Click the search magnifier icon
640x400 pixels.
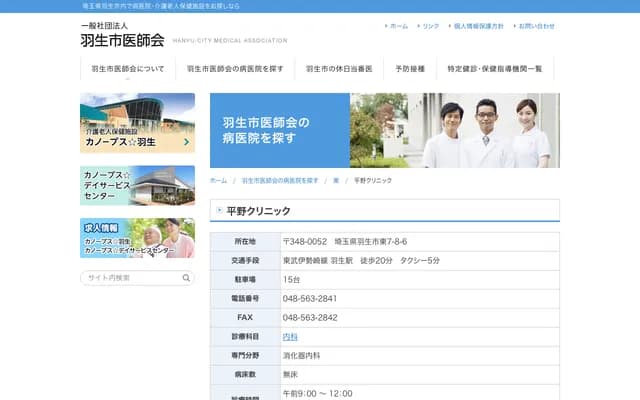(x=186, y=278)
